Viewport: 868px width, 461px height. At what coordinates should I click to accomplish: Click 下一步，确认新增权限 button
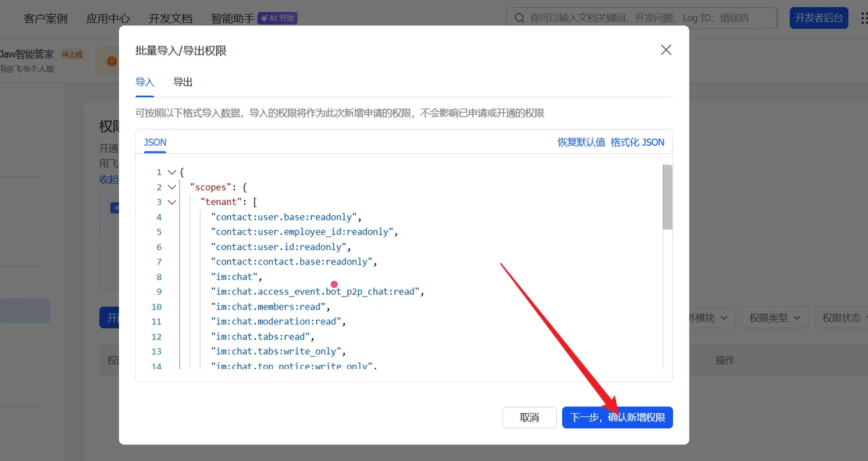(x=618, y=418)
